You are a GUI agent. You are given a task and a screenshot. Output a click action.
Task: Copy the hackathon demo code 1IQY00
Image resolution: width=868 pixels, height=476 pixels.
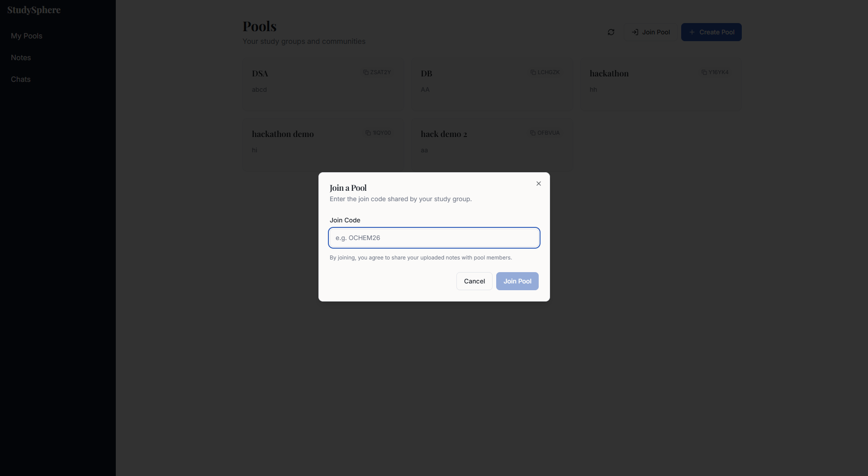(x=378, y=133)
